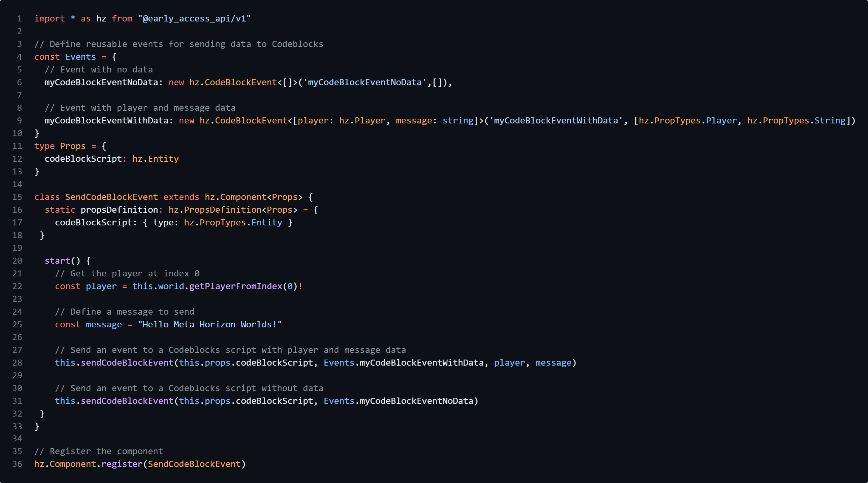Click the "Hello Meta Horizon Worlds!" string
The width and height of the screenshot is (868, 483).
(x=209, y=325)
